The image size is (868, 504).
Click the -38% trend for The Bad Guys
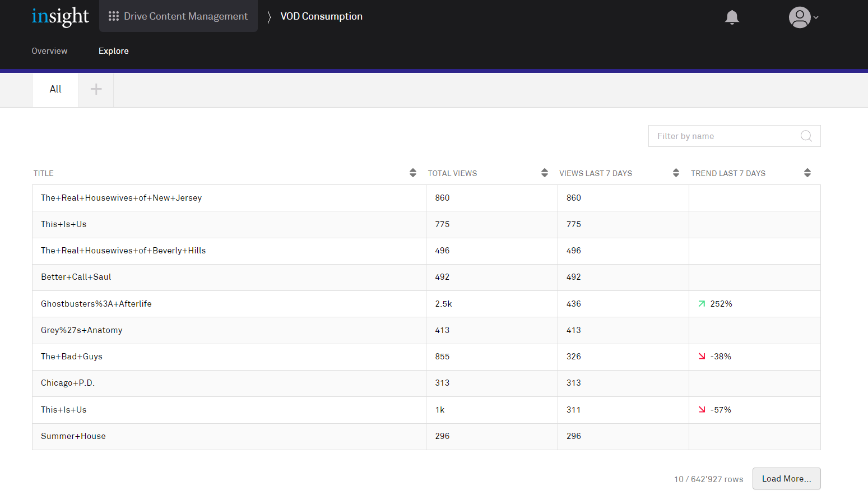coord(720,357)
